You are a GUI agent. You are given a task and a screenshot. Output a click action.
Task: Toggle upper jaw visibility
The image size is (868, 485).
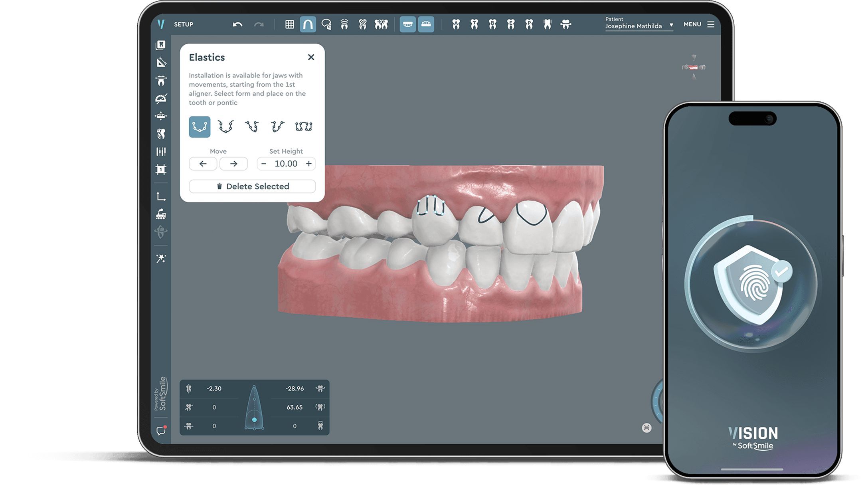[x=408, y=24]
